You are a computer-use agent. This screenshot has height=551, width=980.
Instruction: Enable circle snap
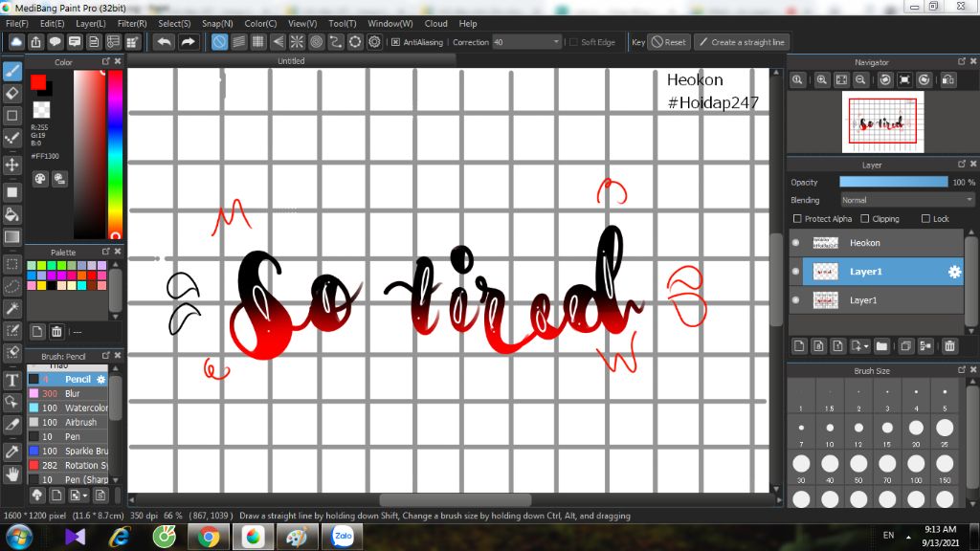[x=316, y=42]
